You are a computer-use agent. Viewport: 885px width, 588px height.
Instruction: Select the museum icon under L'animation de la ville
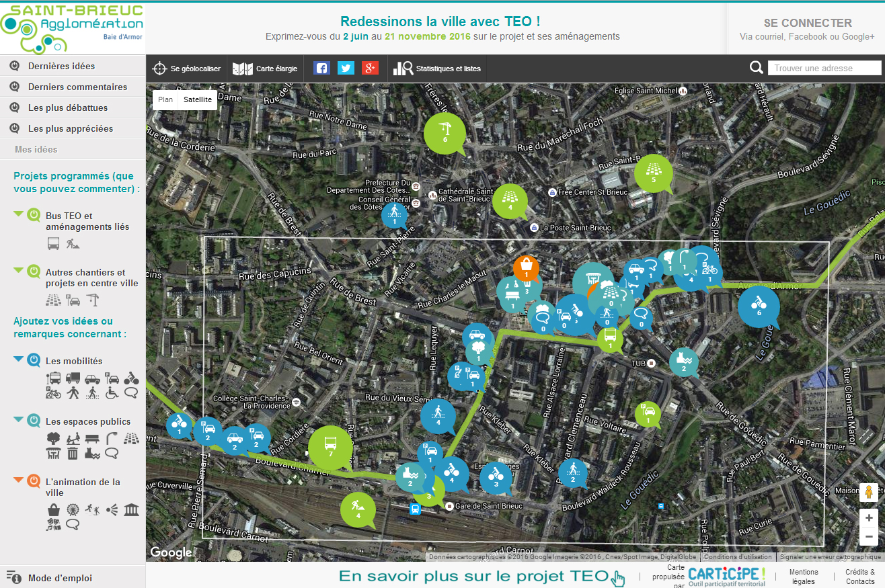[132, 510]
